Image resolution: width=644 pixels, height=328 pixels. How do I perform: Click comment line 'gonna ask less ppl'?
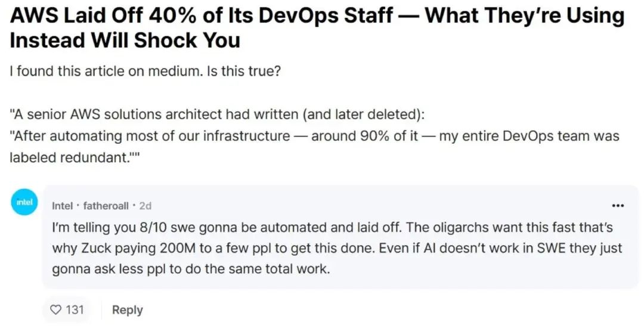click(x=191, y=270)
